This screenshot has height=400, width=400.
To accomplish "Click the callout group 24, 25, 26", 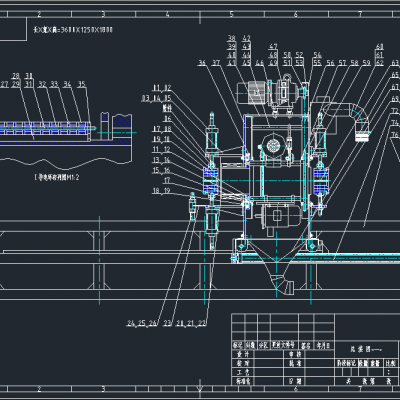I will [x=142, y=323].
